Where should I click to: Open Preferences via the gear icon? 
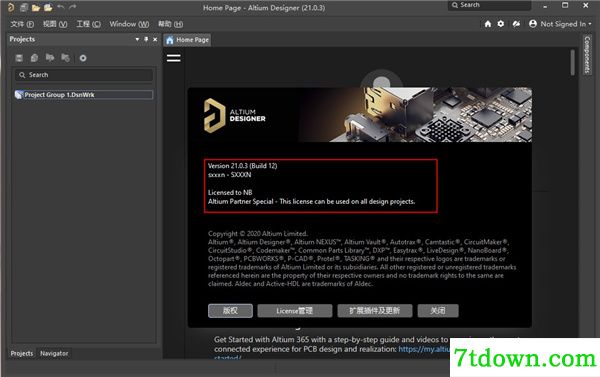[501, 24]
